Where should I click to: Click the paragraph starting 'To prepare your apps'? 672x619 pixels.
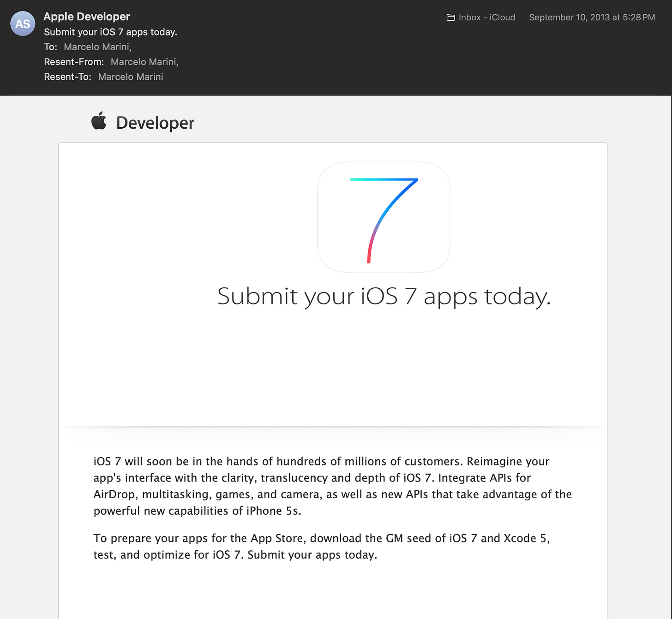tap(322, 547)
